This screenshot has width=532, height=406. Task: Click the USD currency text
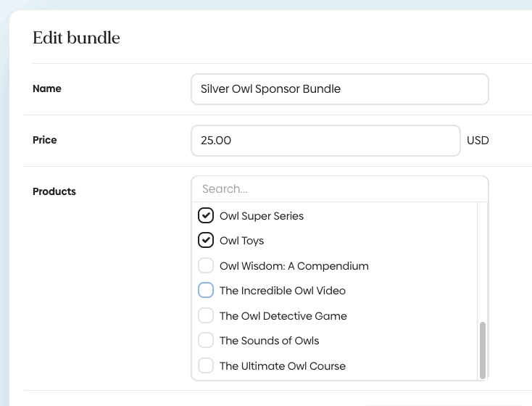tap(478, 141)
